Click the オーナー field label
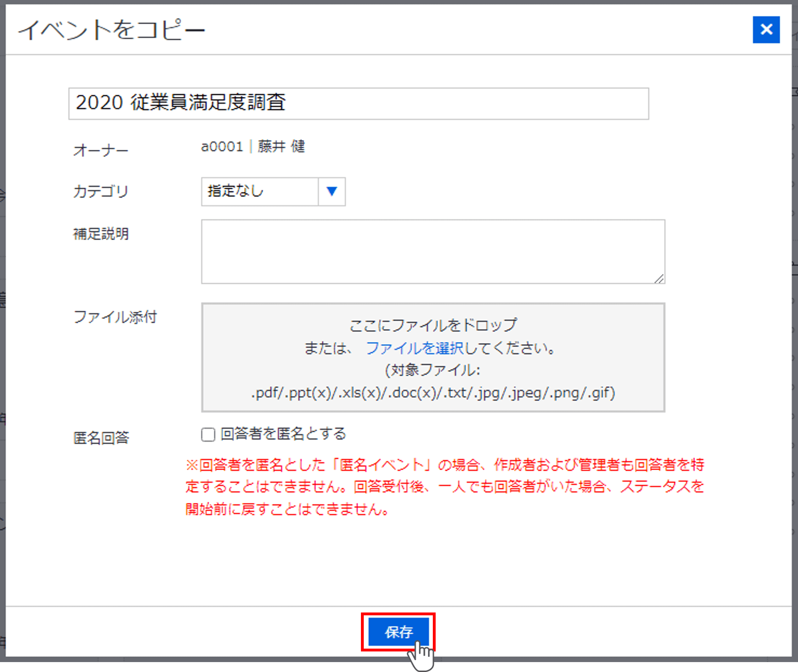Viewport: 798px width, 672px height. 101,151
